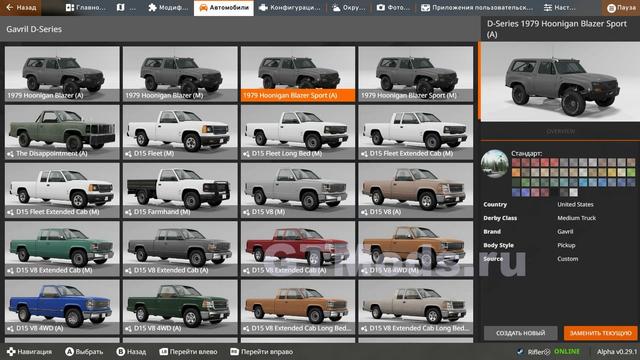Click the Custom source value
Viewport: 640px width, 360px height.
pyautogui.click(x=567, y=259)
